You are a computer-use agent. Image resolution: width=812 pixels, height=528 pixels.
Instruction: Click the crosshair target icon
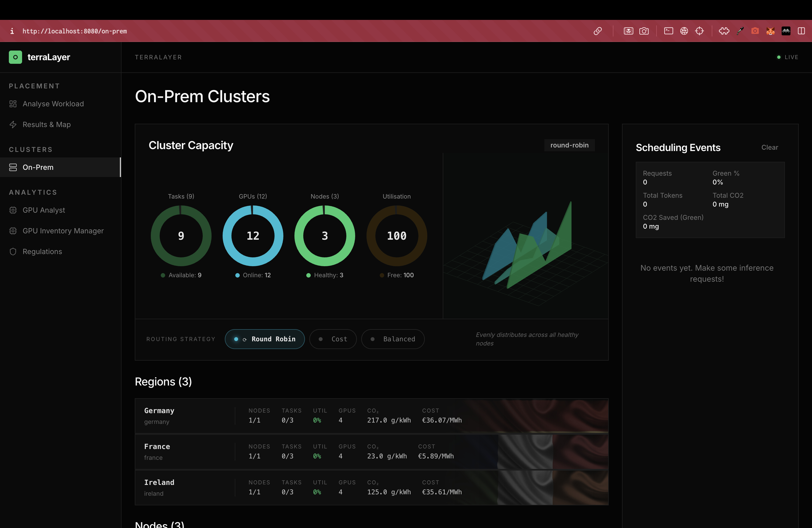[x=699, y=31]
